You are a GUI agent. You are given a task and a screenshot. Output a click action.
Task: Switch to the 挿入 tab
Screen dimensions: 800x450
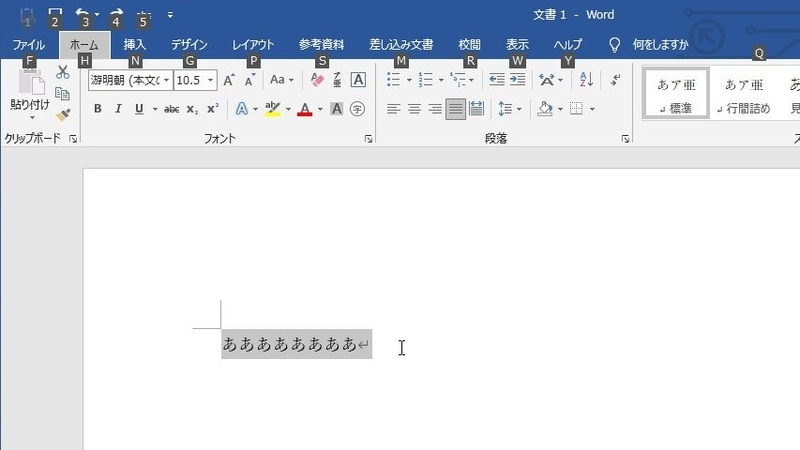pyautogui.click(x=135, y=45)
